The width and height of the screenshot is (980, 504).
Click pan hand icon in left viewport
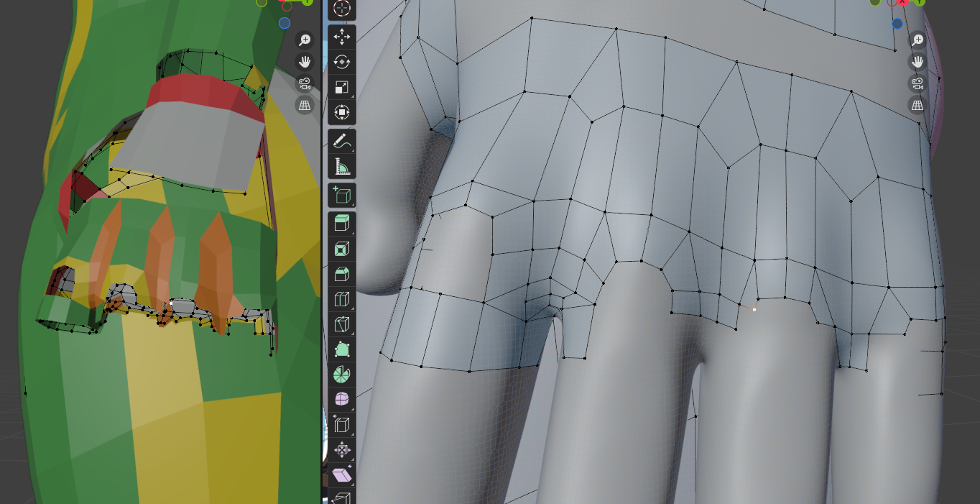coord(305,62)
